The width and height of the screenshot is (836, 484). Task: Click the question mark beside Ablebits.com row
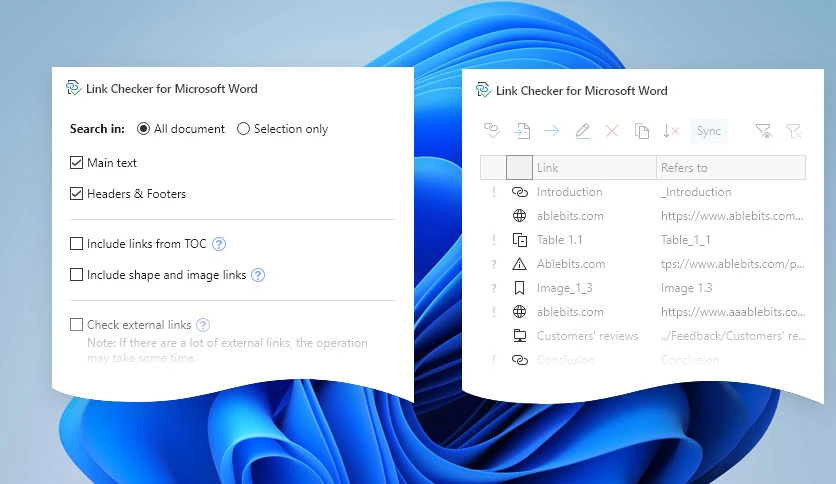click(494, 264)
